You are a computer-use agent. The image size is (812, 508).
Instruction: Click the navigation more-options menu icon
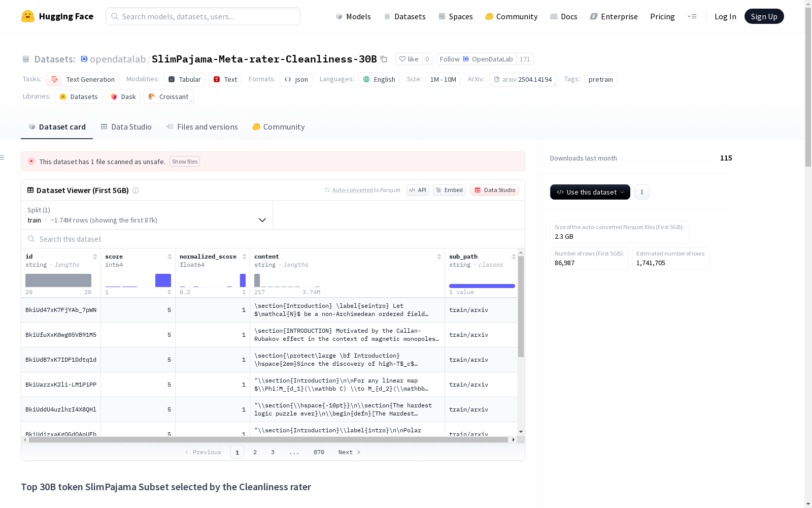coord(692,16)
